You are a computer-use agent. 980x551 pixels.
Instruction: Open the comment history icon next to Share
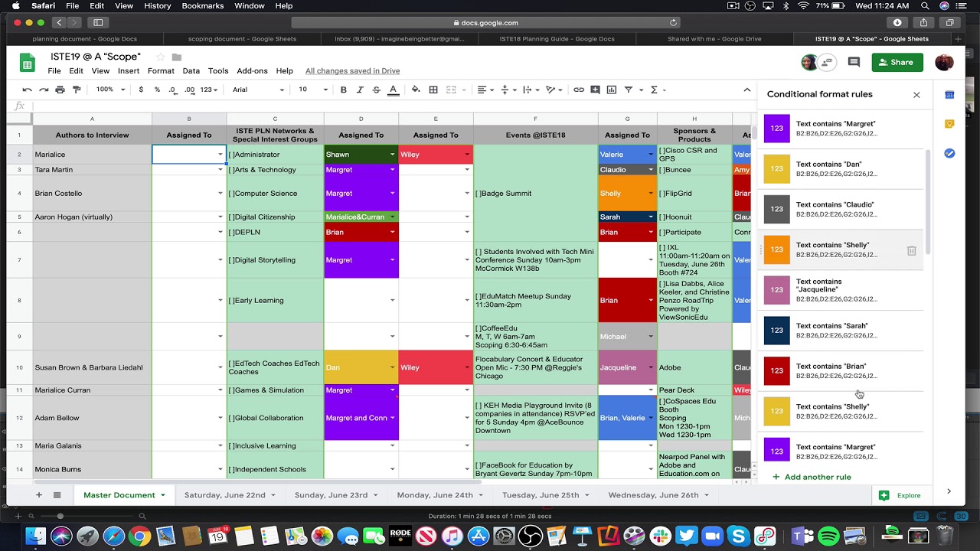point(854,62)
